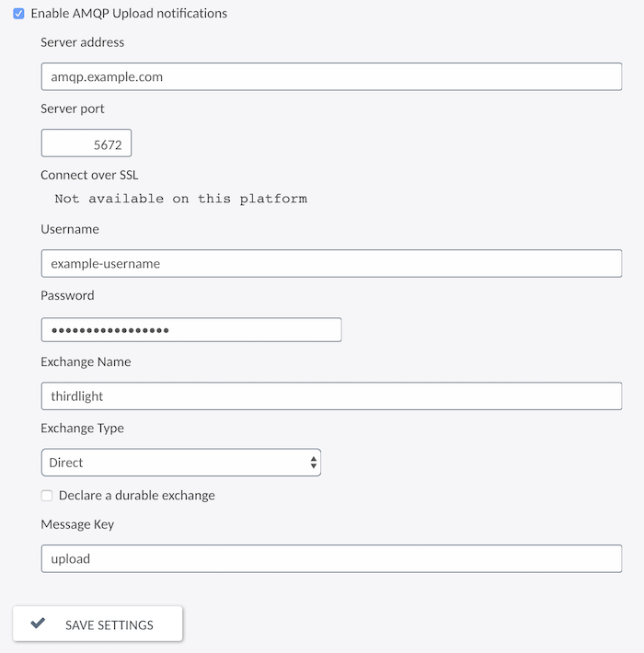Screen dimensions: 644x653
Task: Click the 'Enable AMQP Upload notifications' label text
Action: tap(129, 13)
